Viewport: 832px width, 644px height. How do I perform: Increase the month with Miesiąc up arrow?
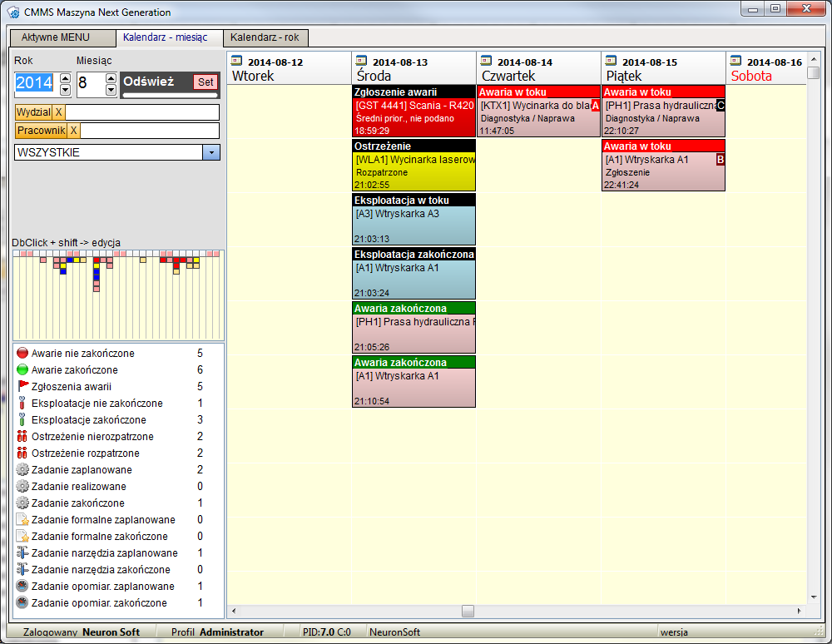pyautogui.click(x=111, y=78)
